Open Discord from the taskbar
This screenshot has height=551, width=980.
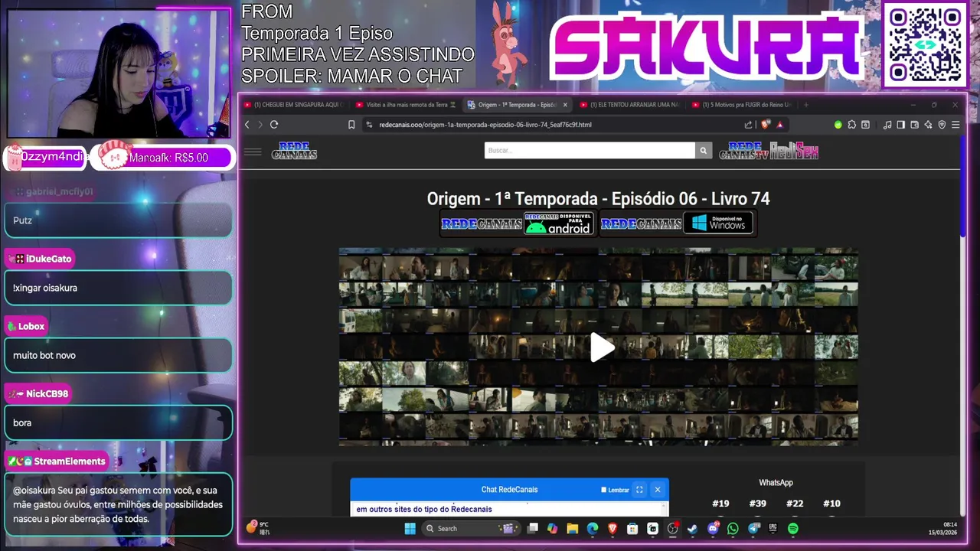click(713, 528)
